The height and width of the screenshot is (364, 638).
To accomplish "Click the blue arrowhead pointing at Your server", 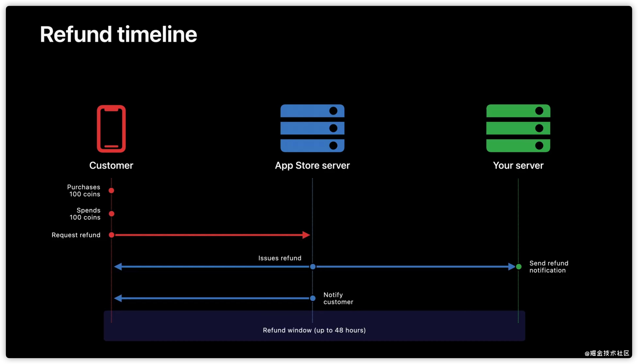I will point(511,266).
